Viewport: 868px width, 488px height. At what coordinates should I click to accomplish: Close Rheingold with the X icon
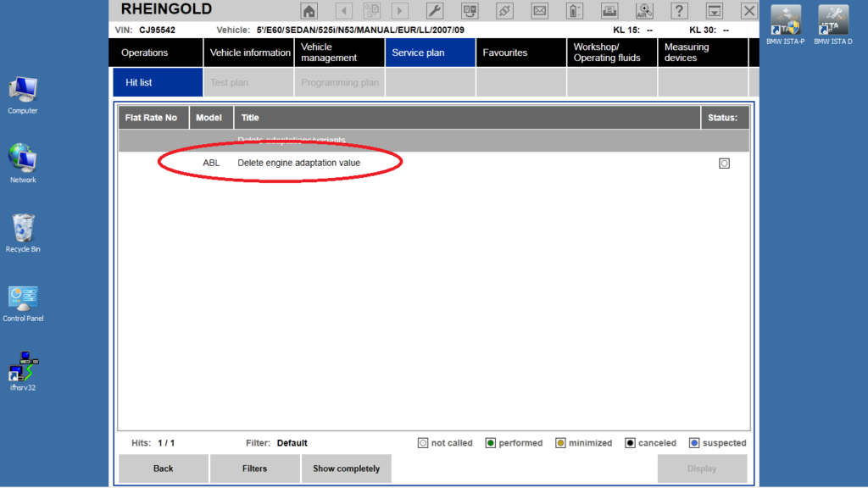tap(749, 10)
